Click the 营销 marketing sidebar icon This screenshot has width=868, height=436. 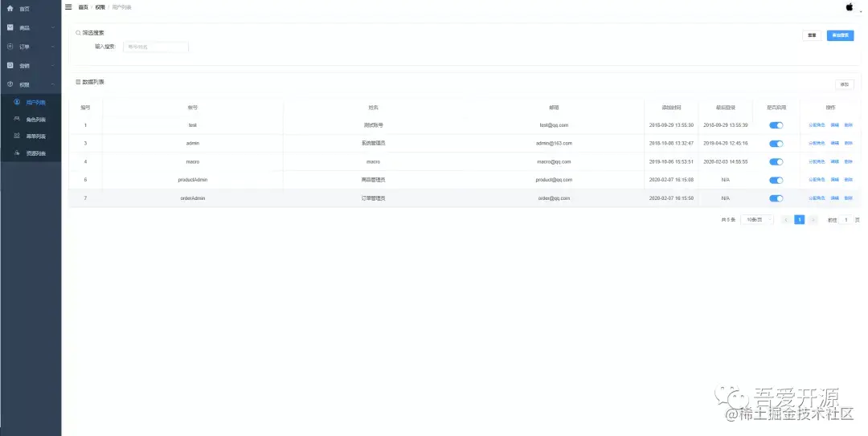coord(10,65)
